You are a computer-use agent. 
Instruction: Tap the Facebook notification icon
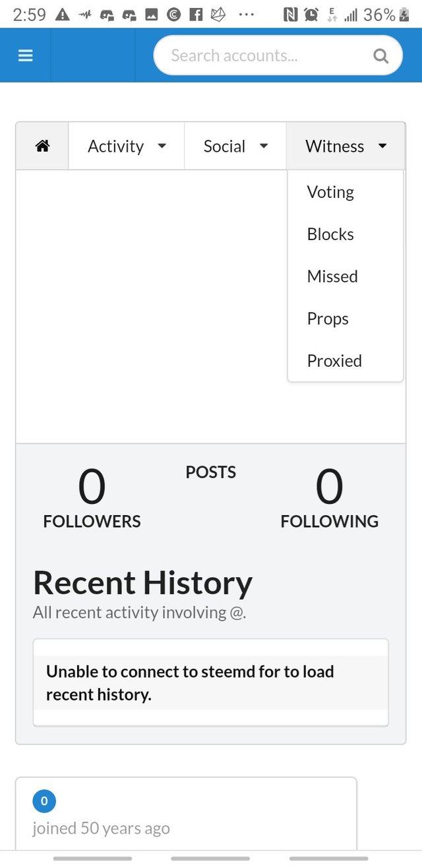(x=196, y=15)
